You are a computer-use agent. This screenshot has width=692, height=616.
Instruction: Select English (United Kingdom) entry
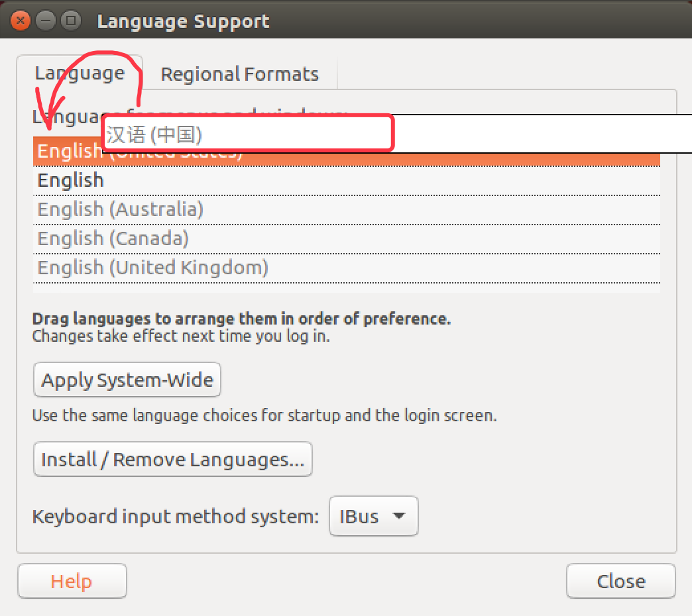(153, 268)
